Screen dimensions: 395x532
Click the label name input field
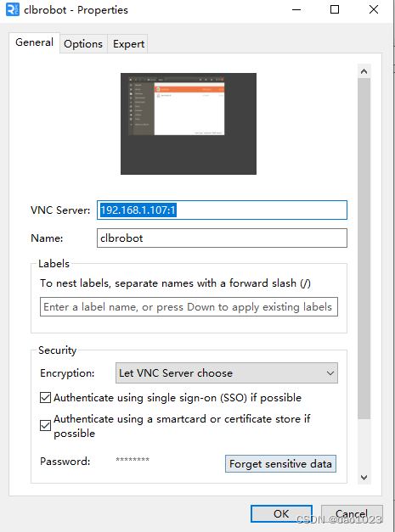[x=189, y=306]
